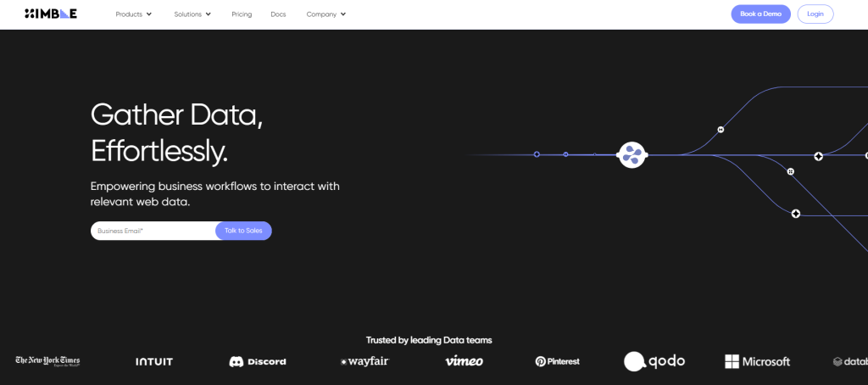The width and height of the screenshot is (868, 385).
Task: Click the Nimble logo in header
Action: (51, 14)
